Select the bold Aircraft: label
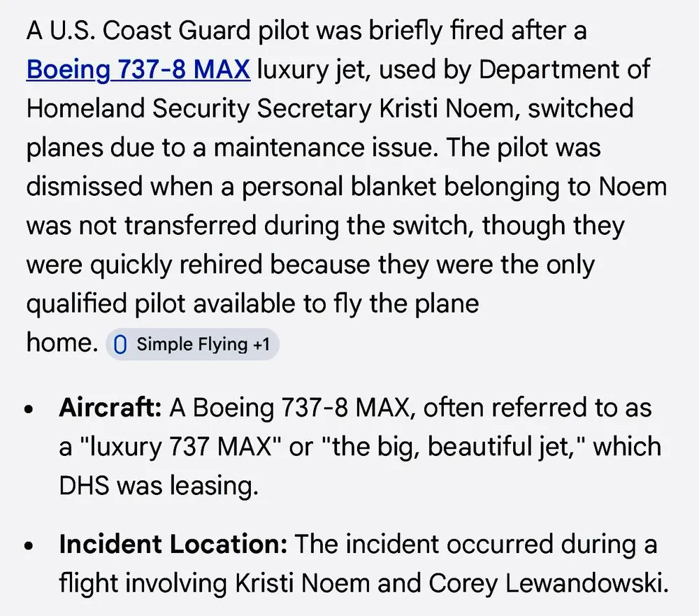This screenshot has height=616, width=699. point(110,407)
